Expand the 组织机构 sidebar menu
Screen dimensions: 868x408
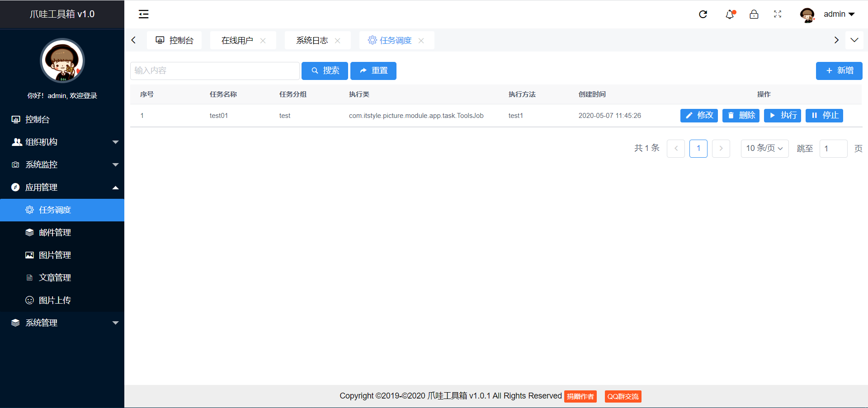pyautogui.click(x=62, y=142)
